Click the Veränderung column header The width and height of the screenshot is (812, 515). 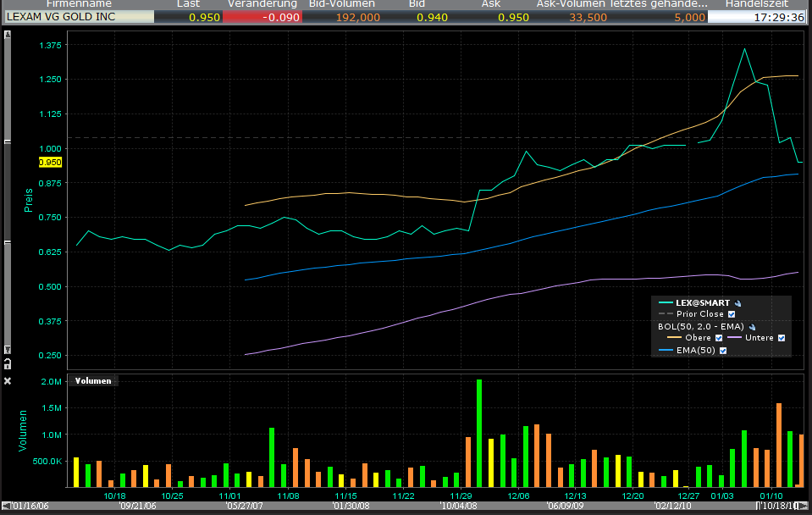pos(262,4)
